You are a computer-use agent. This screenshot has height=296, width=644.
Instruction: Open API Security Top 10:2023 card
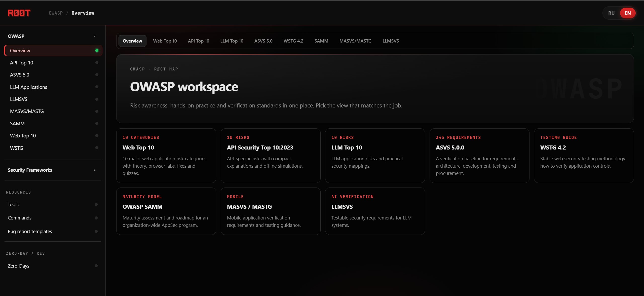click(x=271, y=156)
